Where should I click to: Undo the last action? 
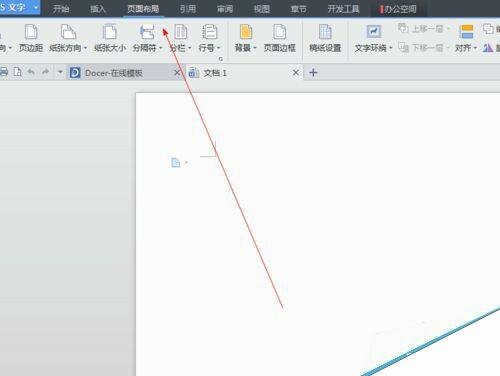click(31, 72)
